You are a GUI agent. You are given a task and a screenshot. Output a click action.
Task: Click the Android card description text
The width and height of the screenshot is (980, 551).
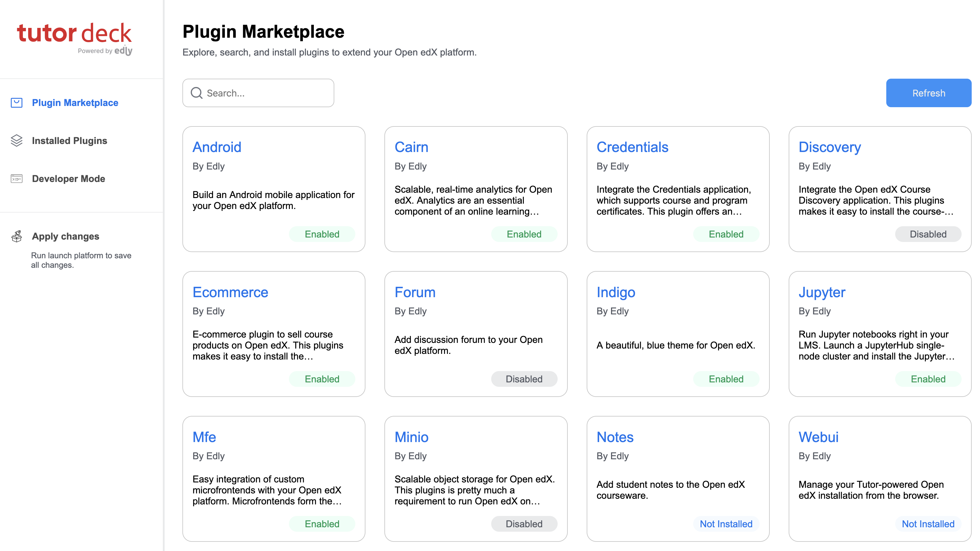coord(273,200)
